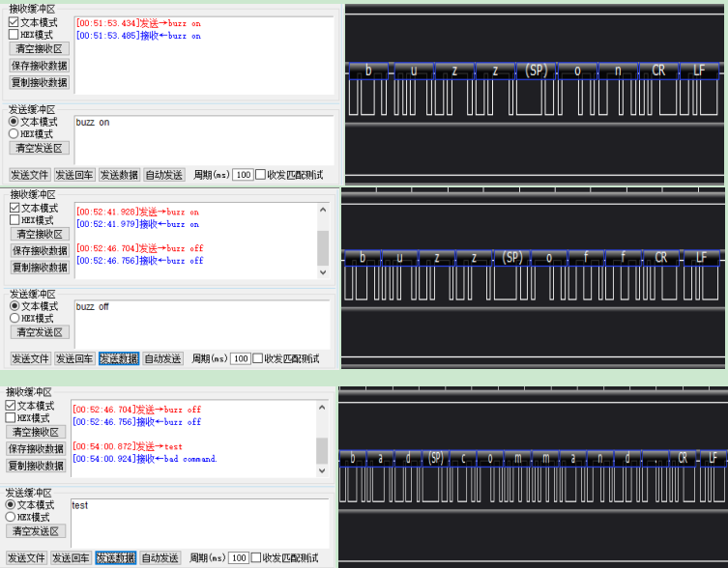The image size is (728, 568).
Task: Click 保存接收数据 in the middle panel
Action: tap(40, 250)
